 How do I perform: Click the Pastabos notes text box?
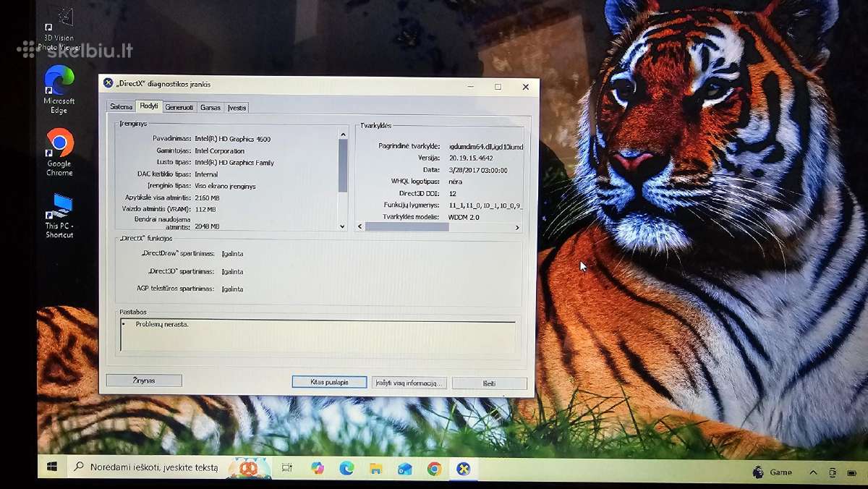318,336
